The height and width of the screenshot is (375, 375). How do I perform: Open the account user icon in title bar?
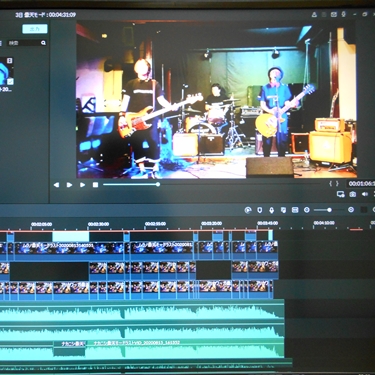[x=314, y=15]
